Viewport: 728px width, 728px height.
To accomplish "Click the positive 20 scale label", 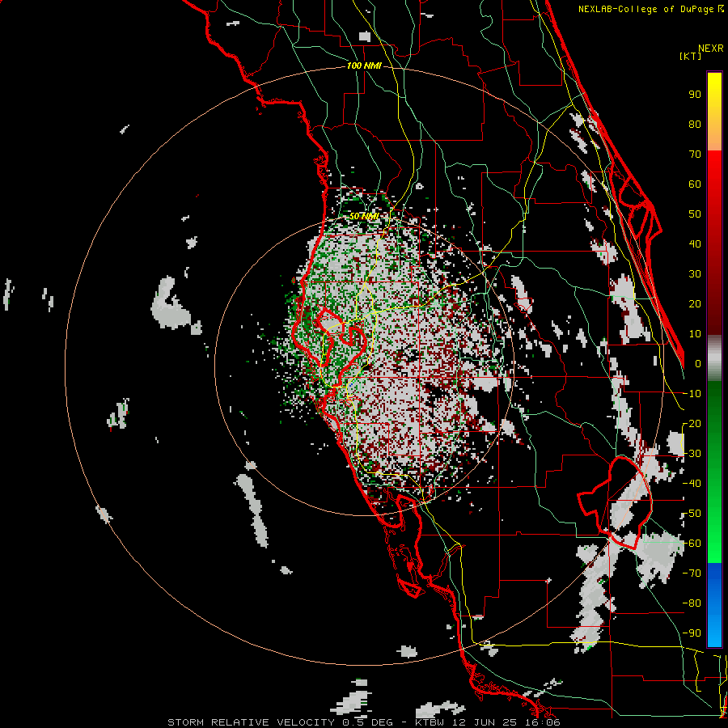I will [x=695, y=303].
